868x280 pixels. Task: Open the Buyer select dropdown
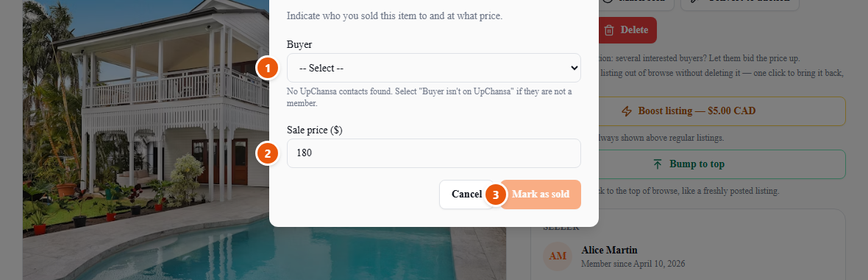tap(433, 69)
